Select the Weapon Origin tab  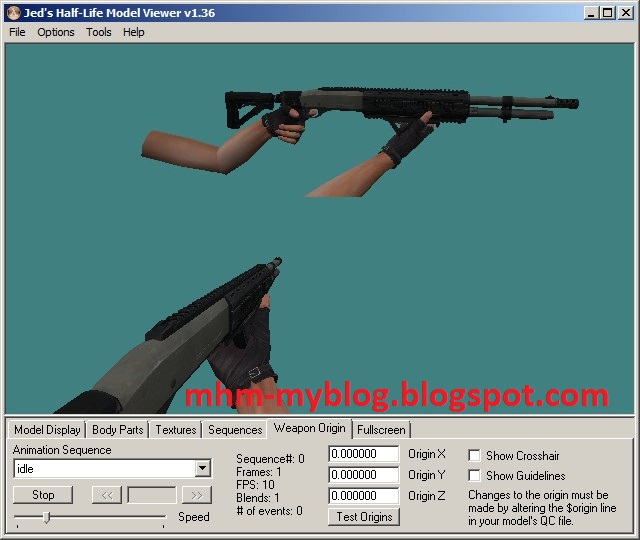309,428
